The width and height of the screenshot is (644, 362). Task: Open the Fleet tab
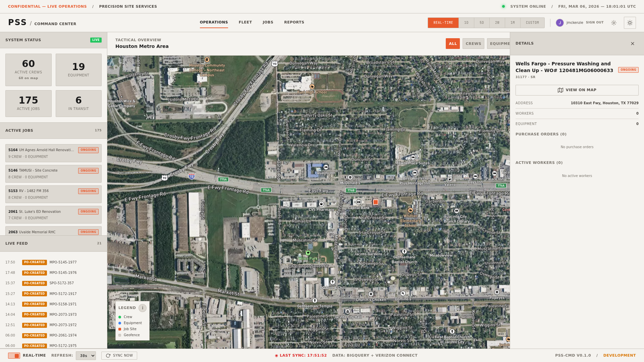(245, 22)
